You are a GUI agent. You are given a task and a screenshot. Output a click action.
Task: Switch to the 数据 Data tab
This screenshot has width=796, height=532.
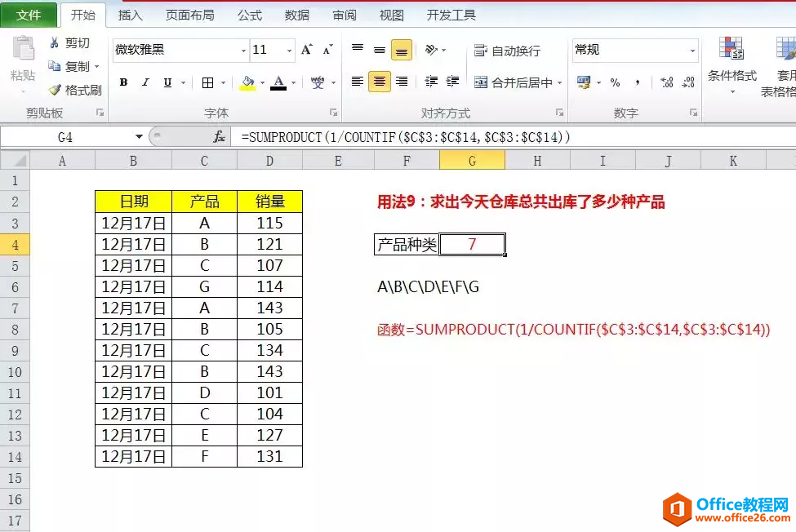pos(297,16)
